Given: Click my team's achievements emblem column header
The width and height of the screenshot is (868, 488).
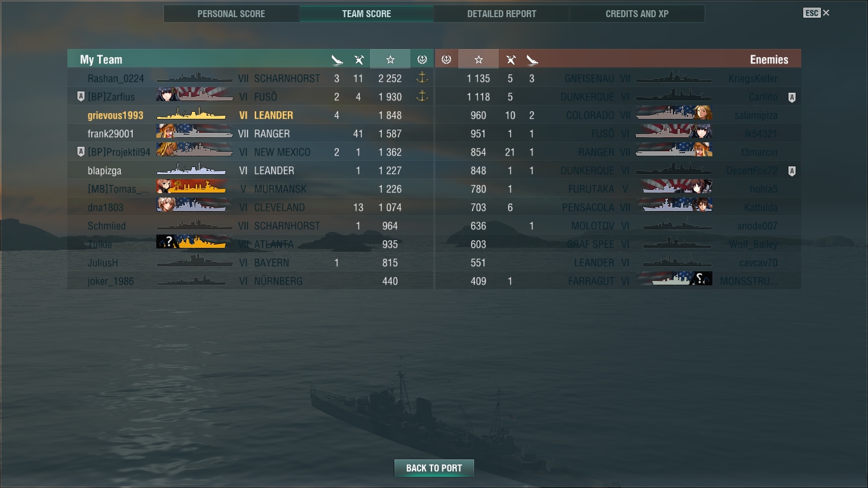Looking at the screenshot, I should (422, 59).
